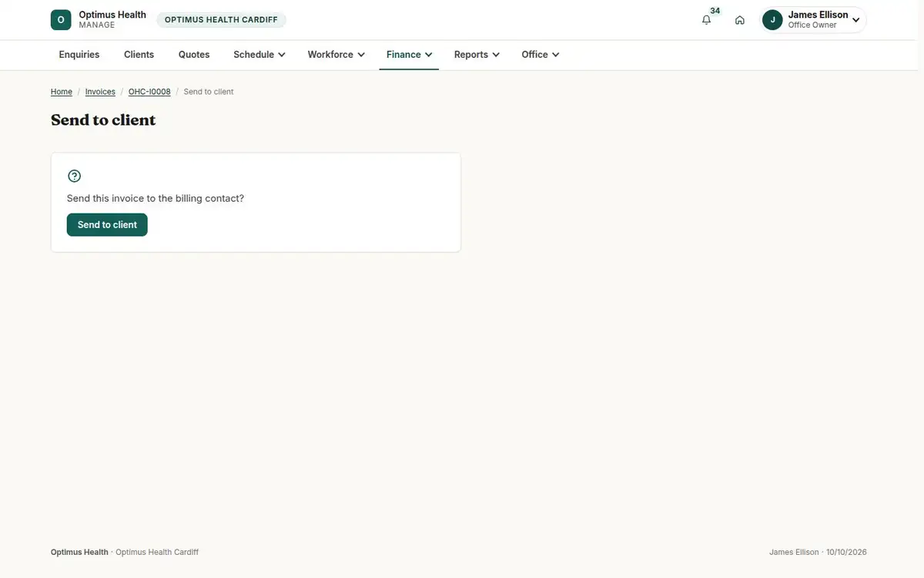
Task: Open the Office dropdown menu
Action: pos(541,55)
